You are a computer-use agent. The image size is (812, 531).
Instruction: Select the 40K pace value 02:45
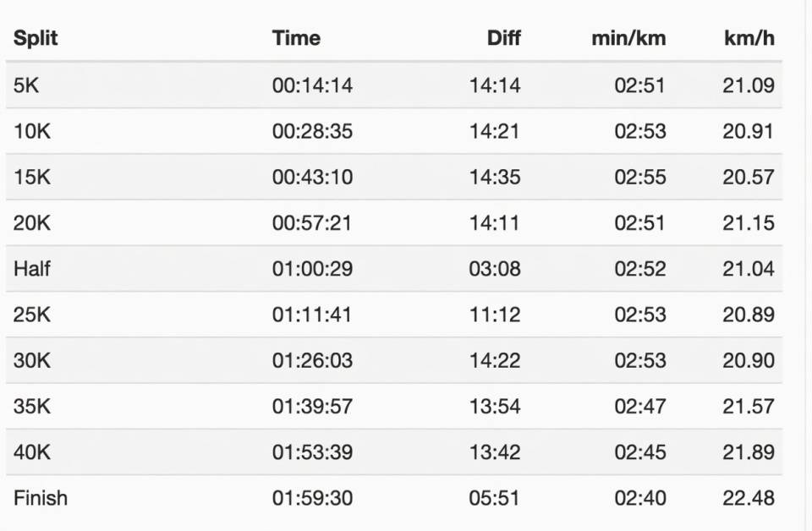640,452
